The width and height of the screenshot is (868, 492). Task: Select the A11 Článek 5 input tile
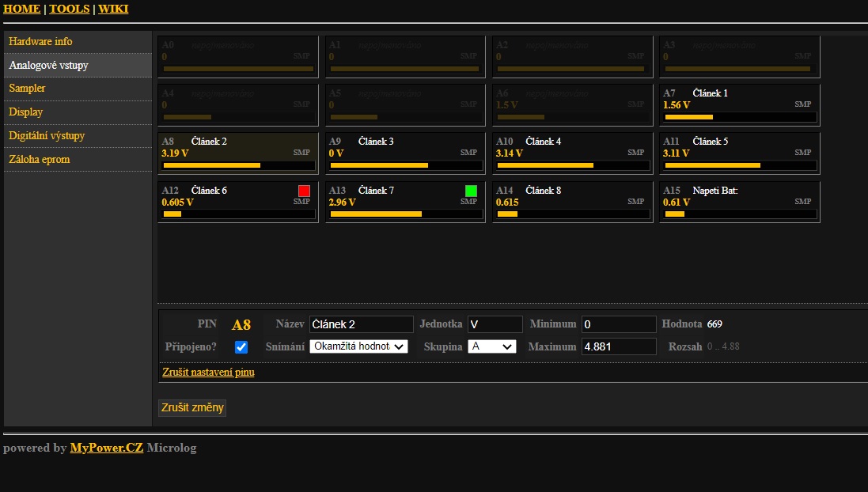point(739,153)
